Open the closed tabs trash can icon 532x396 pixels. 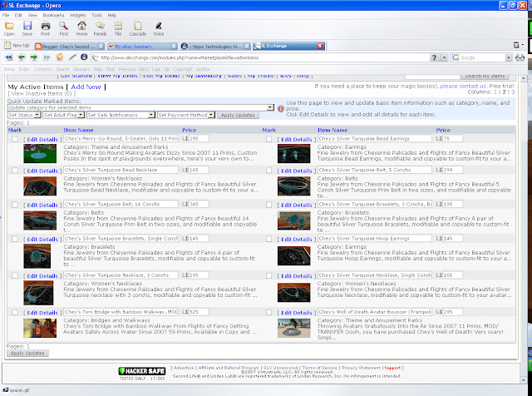click(x=516, y=45)
